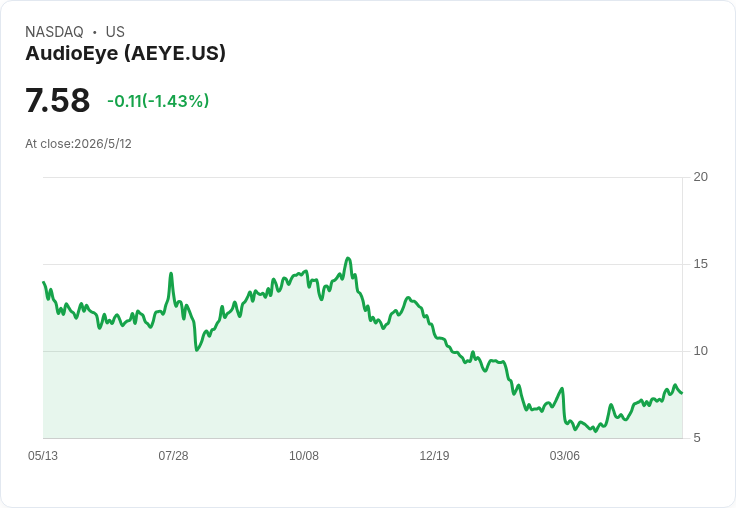
Task: Click the chart's highest peak above 15
Action: coord(348,258)
